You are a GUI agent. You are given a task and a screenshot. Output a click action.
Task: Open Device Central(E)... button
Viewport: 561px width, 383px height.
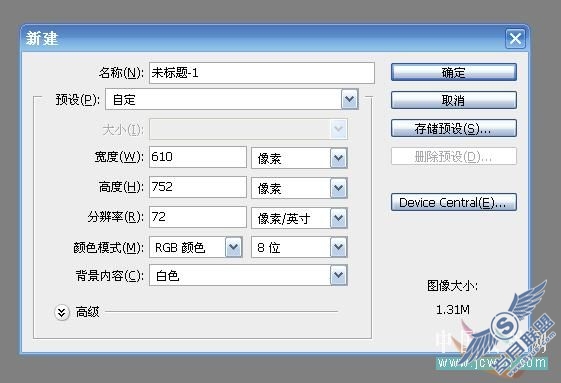pos(454,202)
